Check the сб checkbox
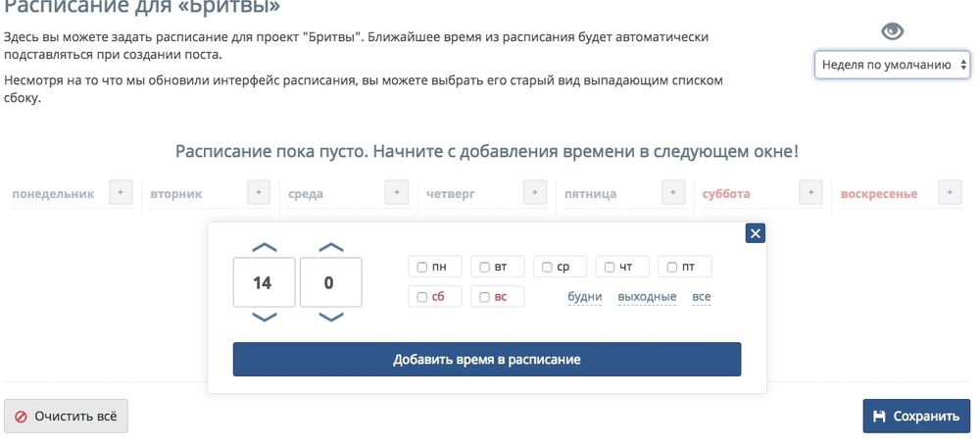This screenshot has width=980, height=447. 422,297
